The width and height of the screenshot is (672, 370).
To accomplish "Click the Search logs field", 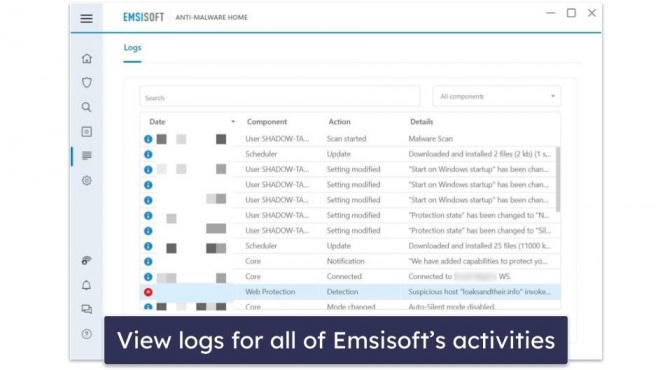I will coord(280,97).
